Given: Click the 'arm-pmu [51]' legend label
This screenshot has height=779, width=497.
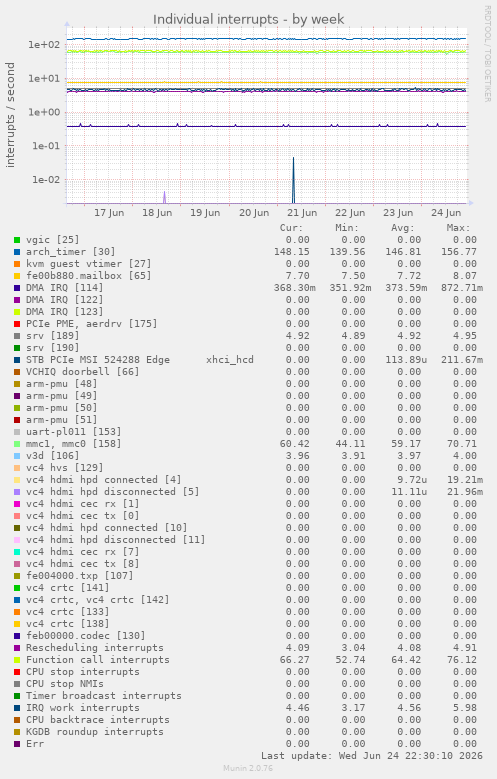Looking at the screenshot, I should pos(62,420).
